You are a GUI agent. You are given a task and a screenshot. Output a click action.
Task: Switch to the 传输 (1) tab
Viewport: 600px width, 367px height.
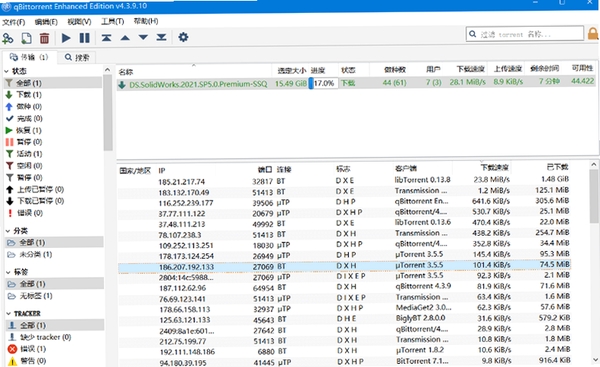(29, 57)
